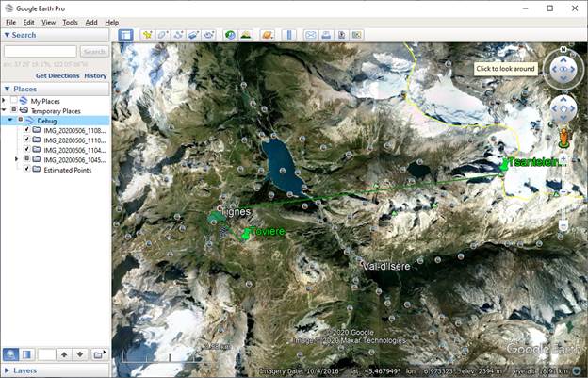This screenshot has height=378, width=588.
Task: Click the zoom slider handle
Action: click(563, 192)
